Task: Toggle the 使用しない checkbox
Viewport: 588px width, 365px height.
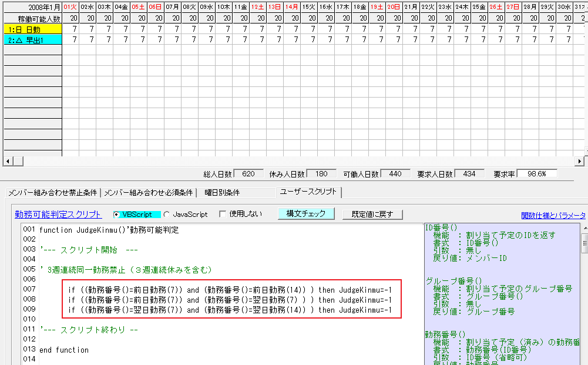Action: [x=223, y=215]
